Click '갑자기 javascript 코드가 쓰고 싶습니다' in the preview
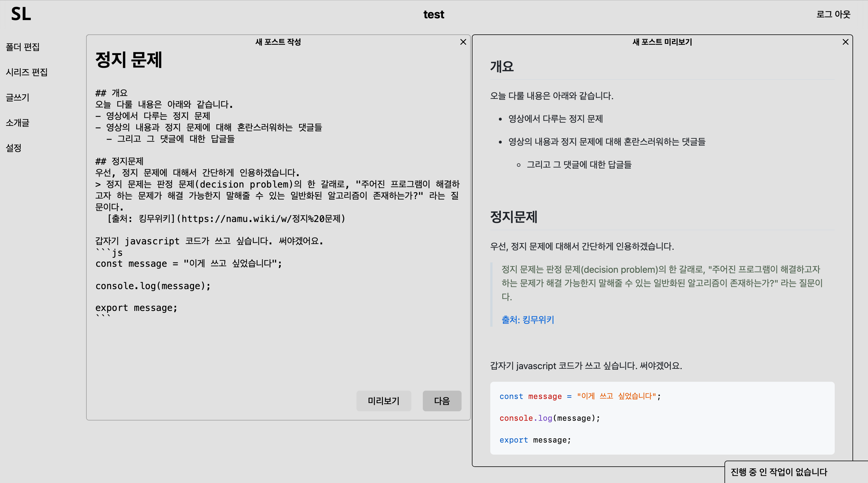This screenshot has height=483, width=868. (x=586, y=365)
